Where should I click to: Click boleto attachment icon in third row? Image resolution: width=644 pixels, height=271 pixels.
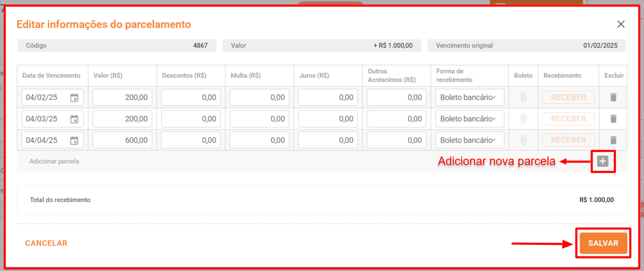coord(523,140)
